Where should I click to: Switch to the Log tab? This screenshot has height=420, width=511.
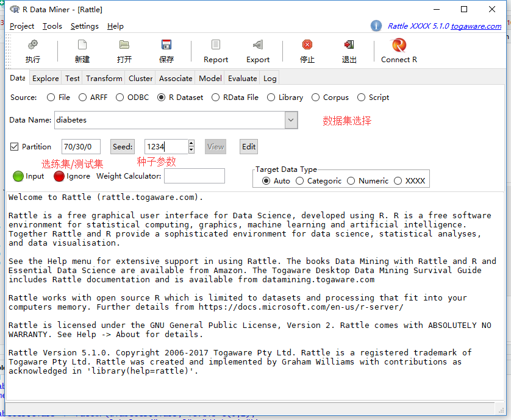[x=270, y=79]
